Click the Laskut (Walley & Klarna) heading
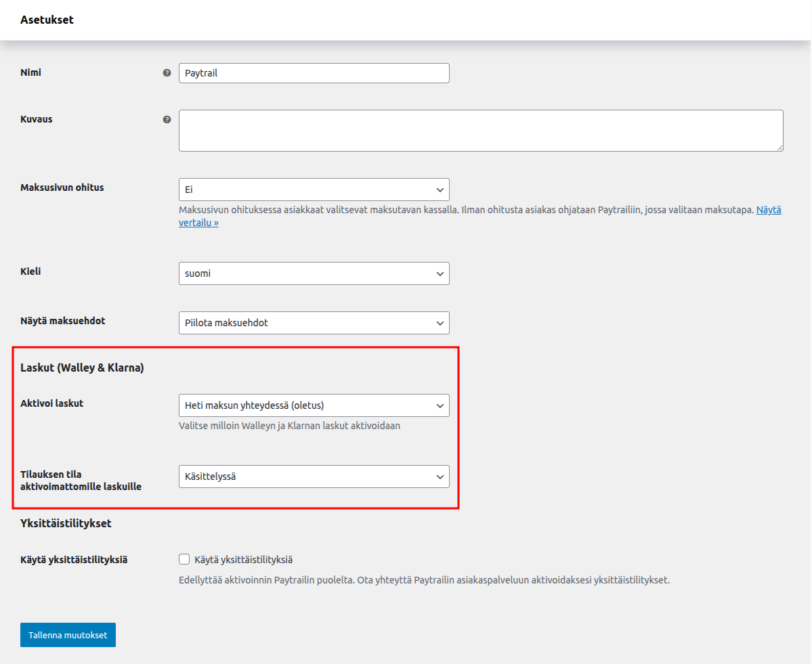This screenshot has width=812, height=664. point(82,368)
